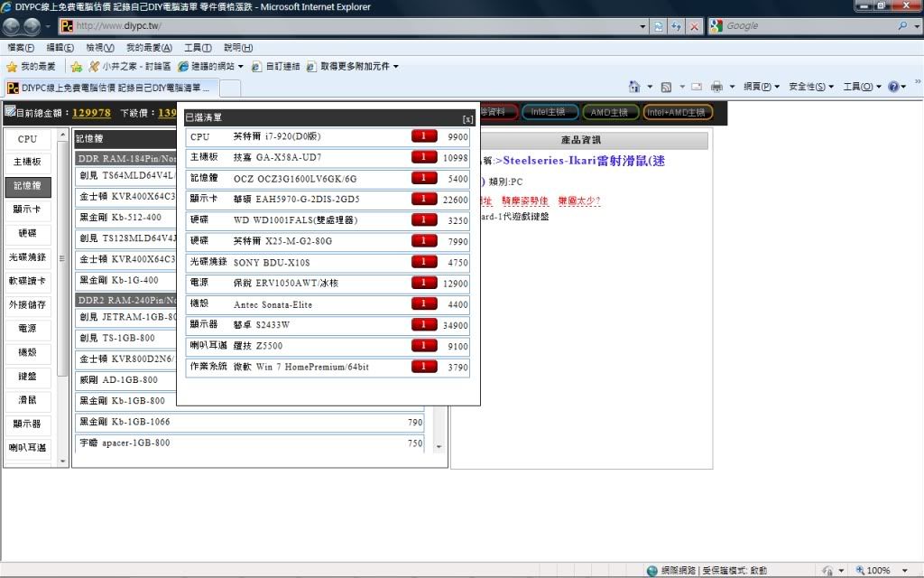Screen dimensions: 924x578
Task: Click red quantity button for GA-X58A-UD7 row
Action: tap(424, 157)
